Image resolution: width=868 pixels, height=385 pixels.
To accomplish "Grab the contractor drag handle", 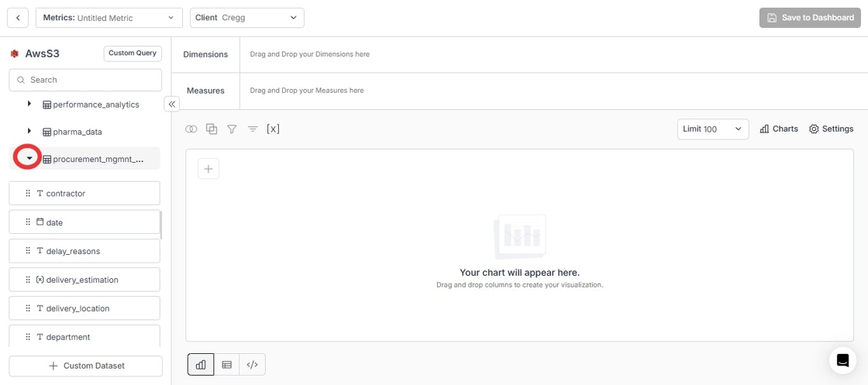I will (x=28, y=194).
